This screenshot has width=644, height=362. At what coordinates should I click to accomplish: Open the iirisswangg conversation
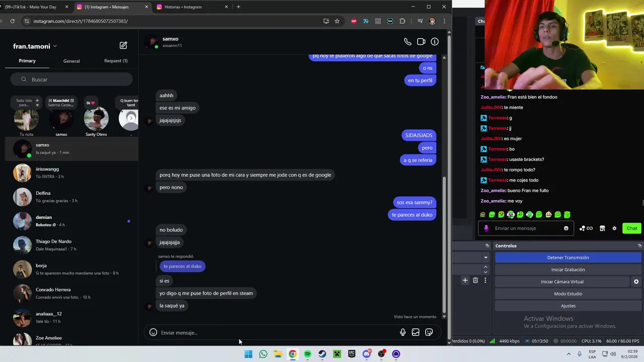pyautogui.click(x=71, y=173)
